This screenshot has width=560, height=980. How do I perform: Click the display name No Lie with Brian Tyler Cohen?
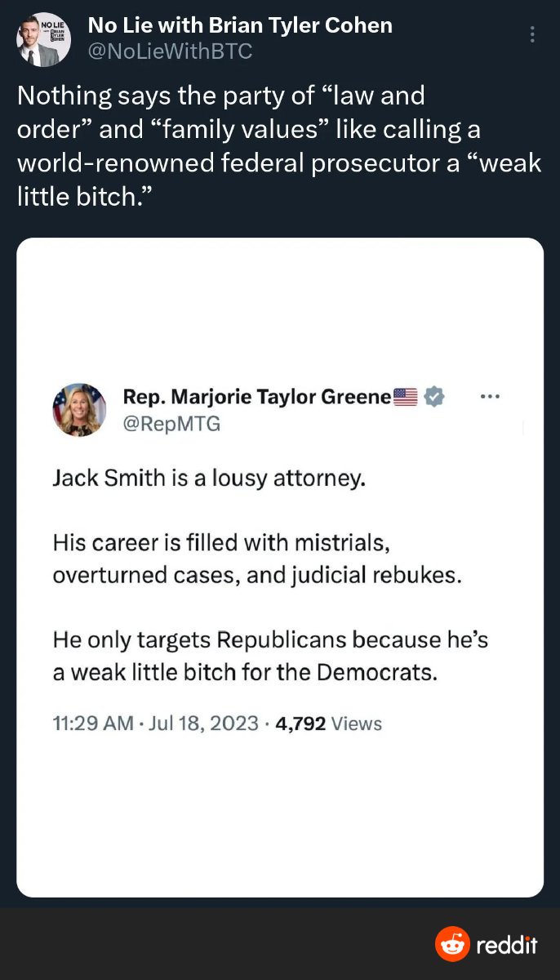click(x=240, y=25)
